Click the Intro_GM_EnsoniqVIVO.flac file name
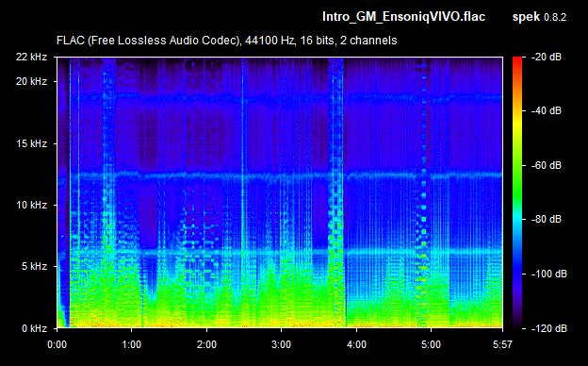Viewport: 588px width, 366px height. pyautogui.click(x=404, y=17)
